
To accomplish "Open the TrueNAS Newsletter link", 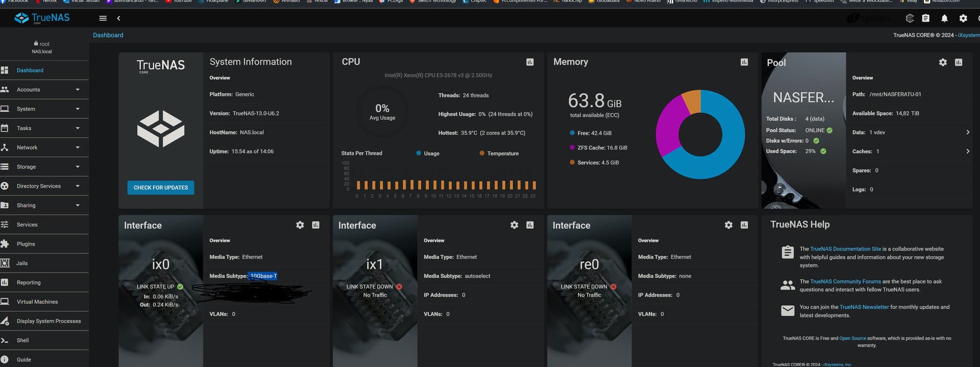I will [864, 307].
